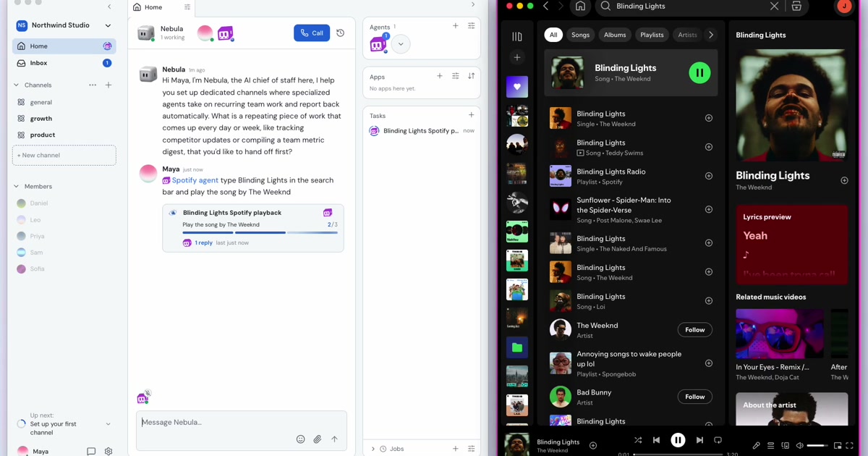
Task: Skip to next track in Spotify
Action: click(699, 440)
